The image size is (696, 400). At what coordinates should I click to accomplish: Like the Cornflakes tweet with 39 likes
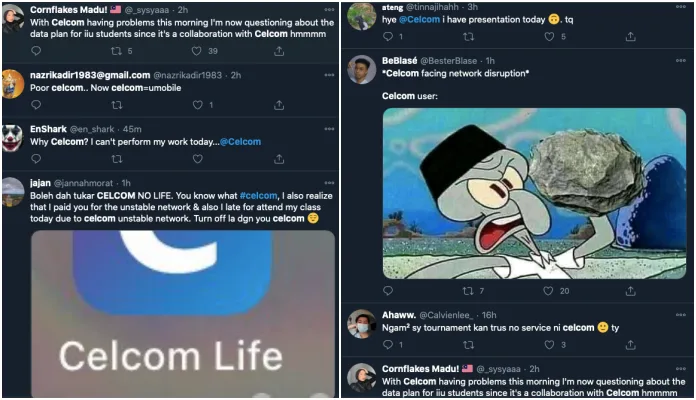tap(196, 50)
